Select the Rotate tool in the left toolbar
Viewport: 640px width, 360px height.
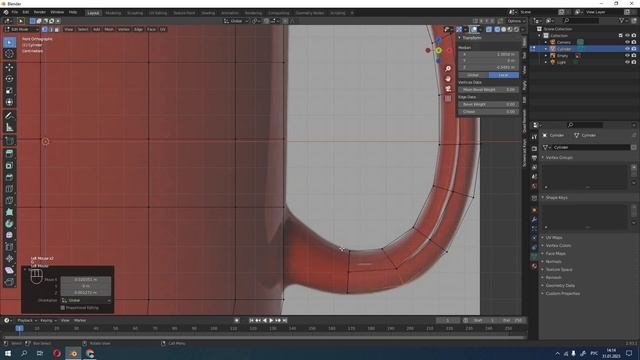point(9,79)
